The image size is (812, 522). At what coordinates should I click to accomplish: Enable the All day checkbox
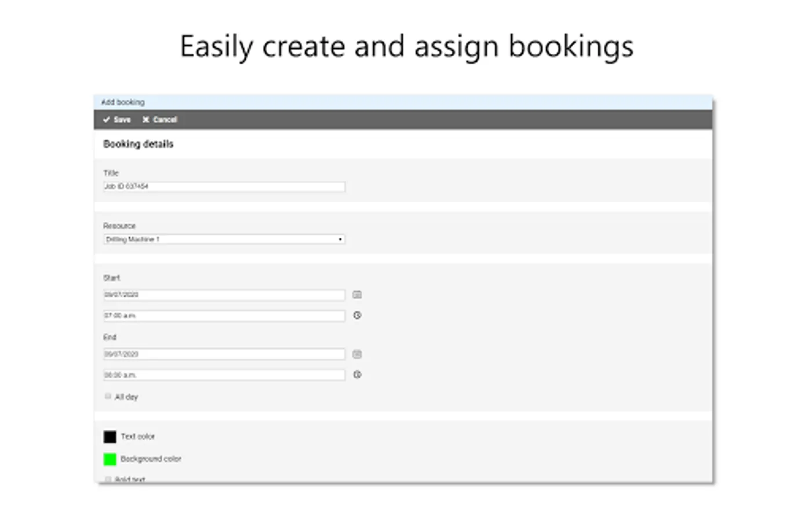(108, 397)
